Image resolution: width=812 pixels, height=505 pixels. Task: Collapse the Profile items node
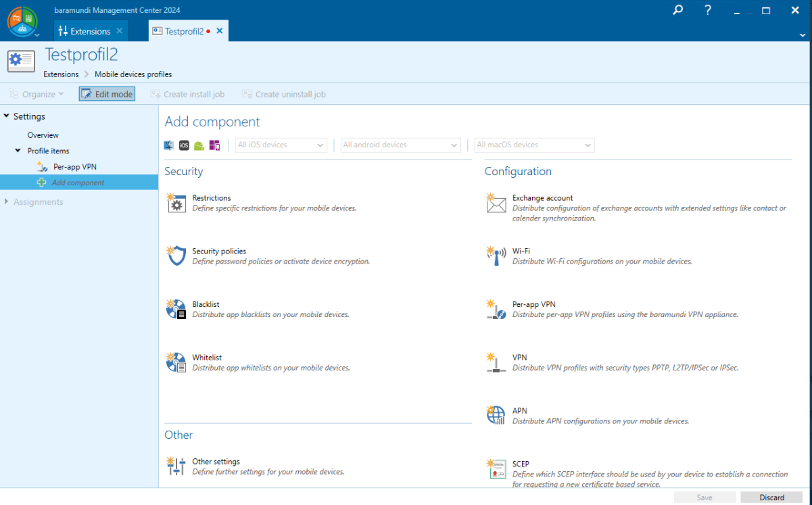coord(19,151)
